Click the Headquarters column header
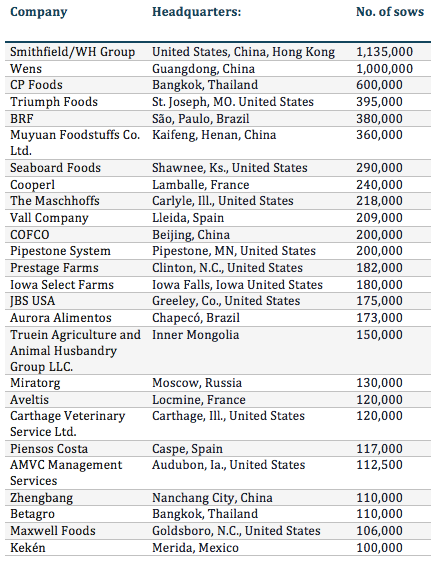 [x=196, y=12]
